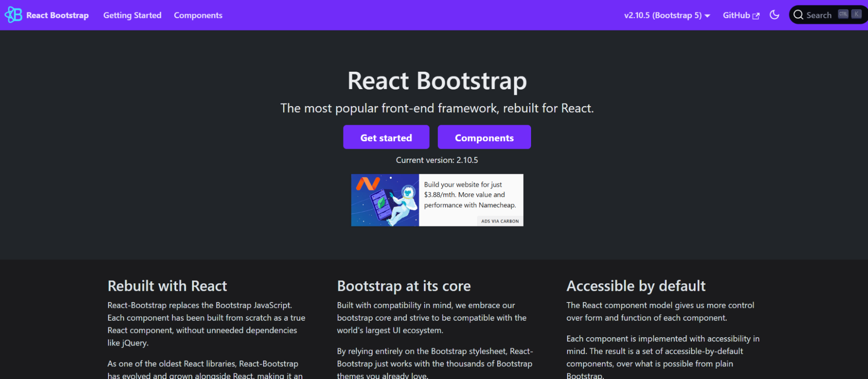Image resolution: width=868 pixels, height=379 pixels.
Task: Click the magnifying glass search icon
Action: (798, 15)
